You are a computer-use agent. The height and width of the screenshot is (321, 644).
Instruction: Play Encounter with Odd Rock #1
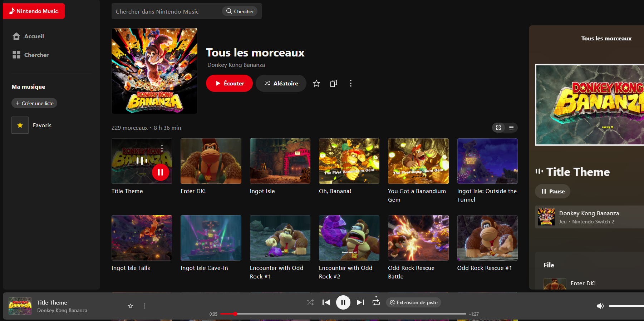(x=280, y=238)
